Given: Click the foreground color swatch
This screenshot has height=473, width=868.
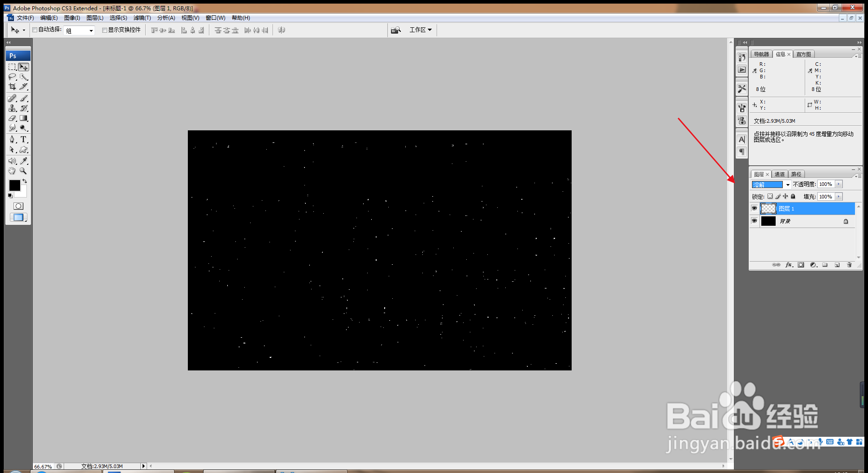Looking at the screenshot, I should click(x=15, y=185).
